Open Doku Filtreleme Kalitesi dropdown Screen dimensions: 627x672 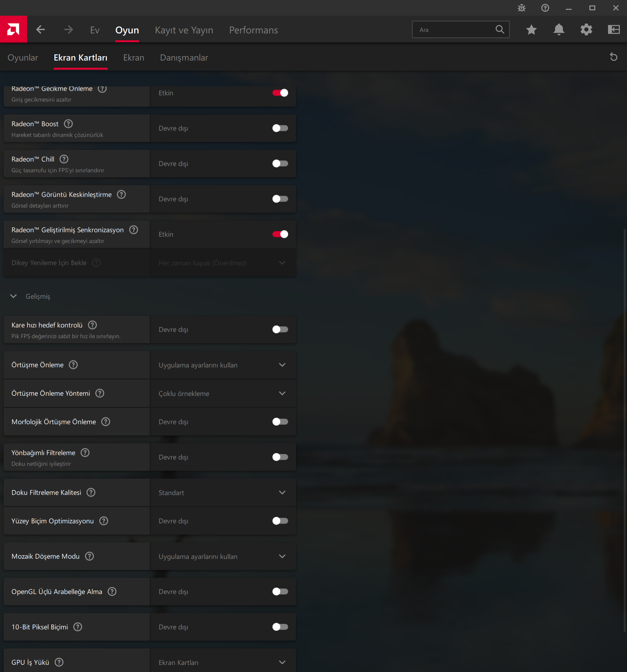[223, 492]
